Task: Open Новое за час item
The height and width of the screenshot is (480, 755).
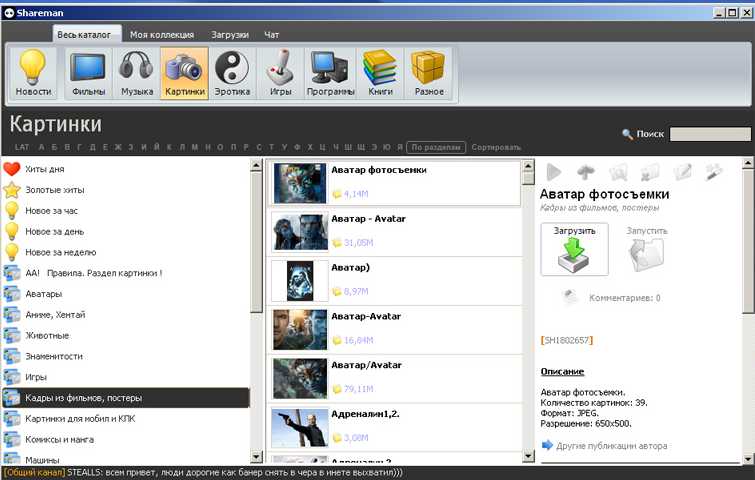Action: pyautogui.click(x=126, y=210)
